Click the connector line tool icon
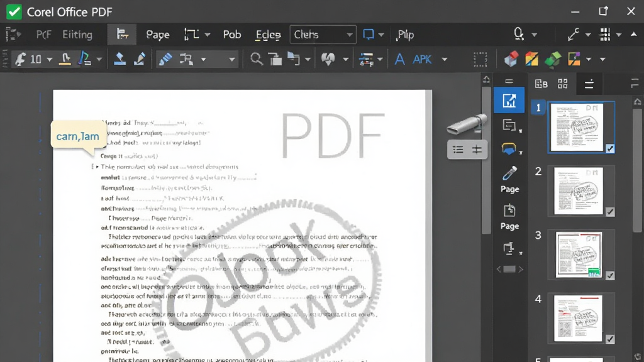The height and width of the screenshot is (362, 644). tap(574, 35)
